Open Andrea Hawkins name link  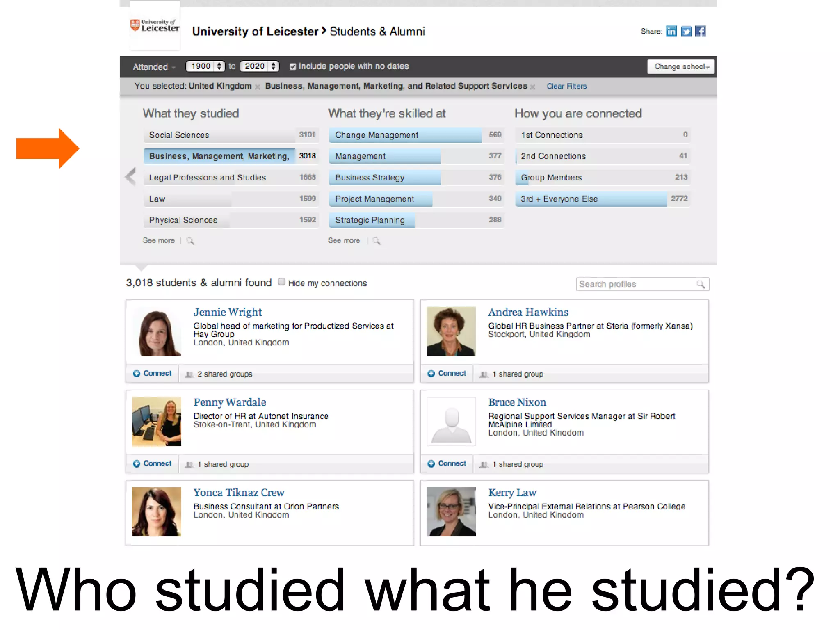click(x=528, y=312)
